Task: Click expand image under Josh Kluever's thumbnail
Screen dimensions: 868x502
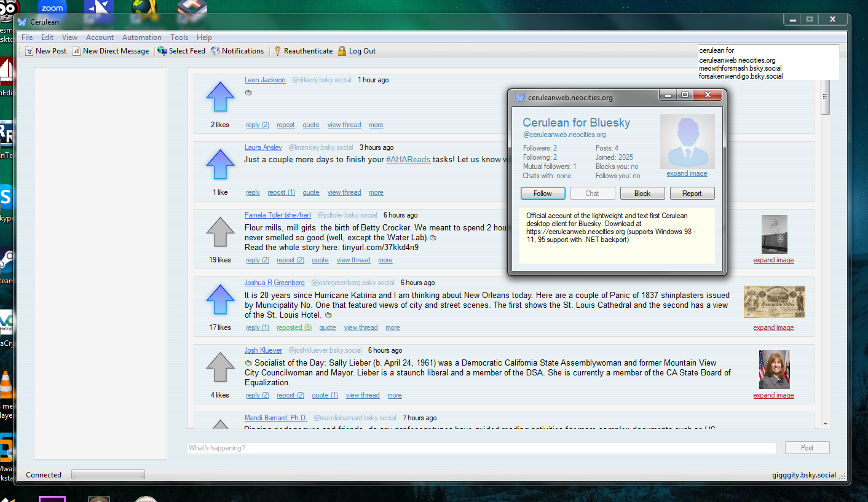Action: pos(773,395)
